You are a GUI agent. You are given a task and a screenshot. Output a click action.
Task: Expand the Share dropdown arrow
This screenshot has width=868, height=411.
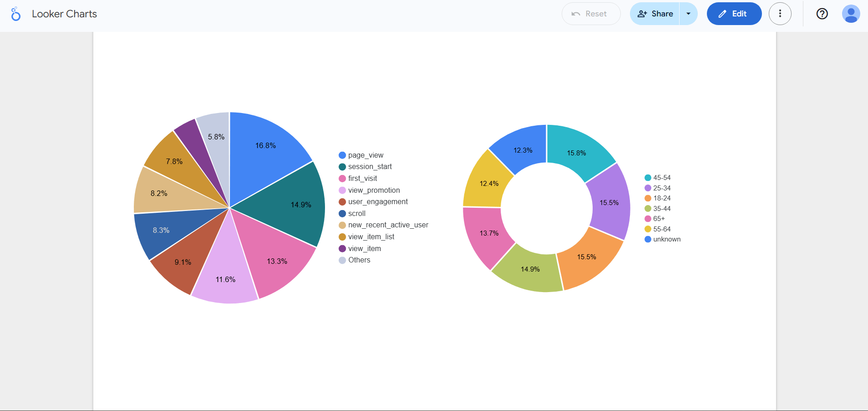[x=688, y=14]
